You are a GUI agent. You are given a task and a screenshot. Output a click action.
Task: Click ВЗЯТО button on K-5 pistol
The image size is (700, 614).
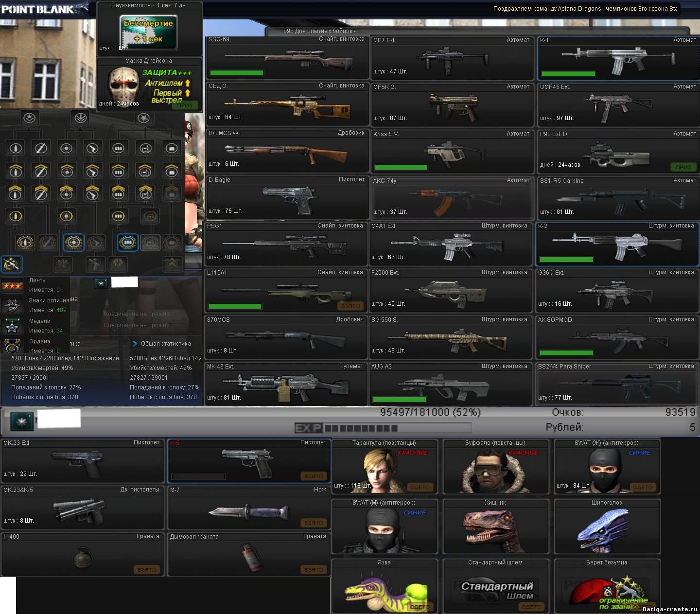314,476
